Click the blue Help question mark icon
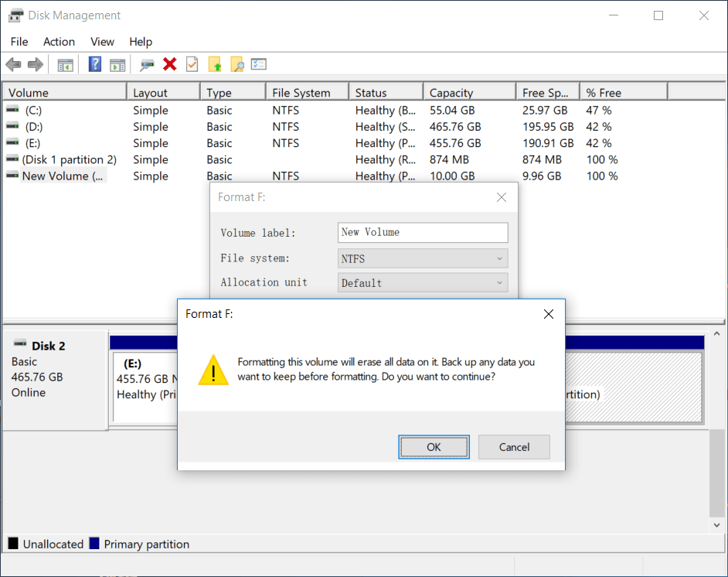Viewport: 728px width, 577px height. pos(95,64)
